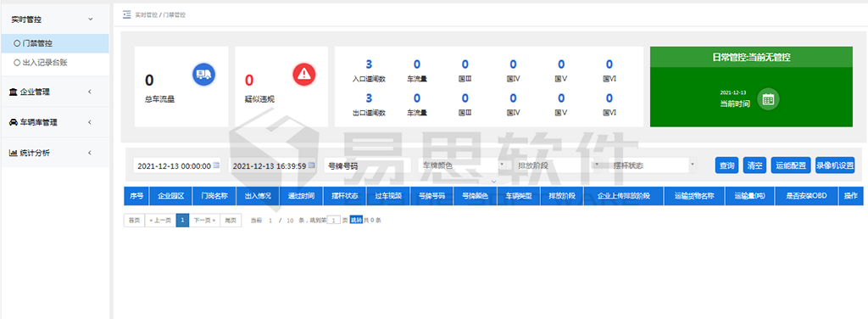Focus the page number jump input

coord(333,221)
